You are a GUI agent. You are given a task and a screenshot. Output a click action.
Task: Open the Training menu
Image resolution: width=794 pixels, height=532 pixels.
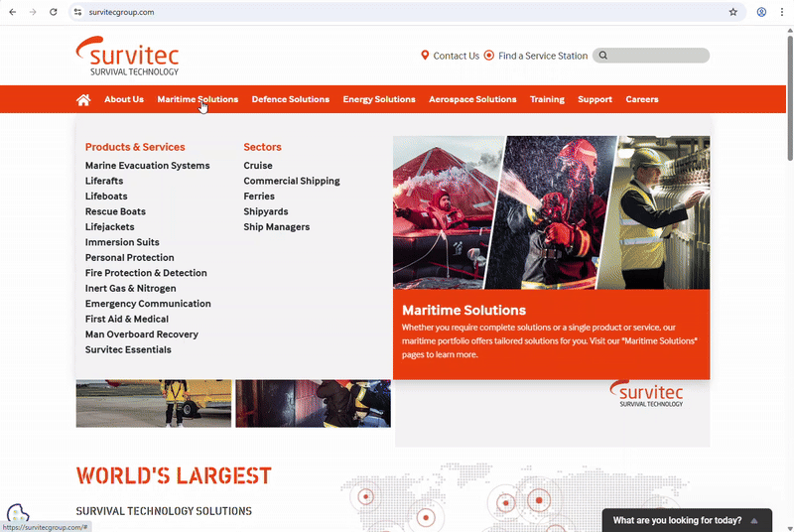[x=547, y=99]
